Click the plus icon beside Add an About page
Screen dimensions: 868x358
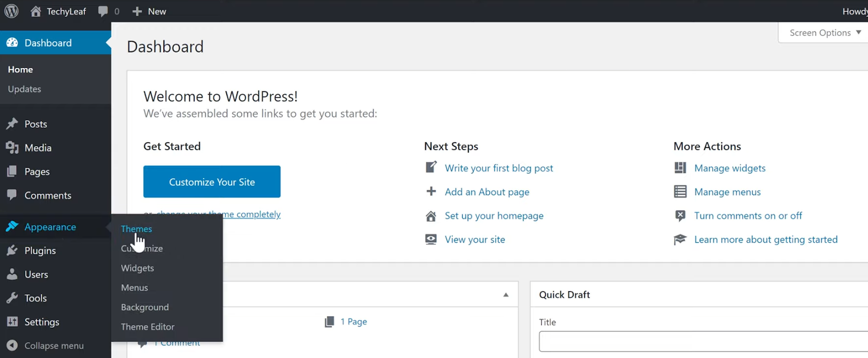[431, 191]
